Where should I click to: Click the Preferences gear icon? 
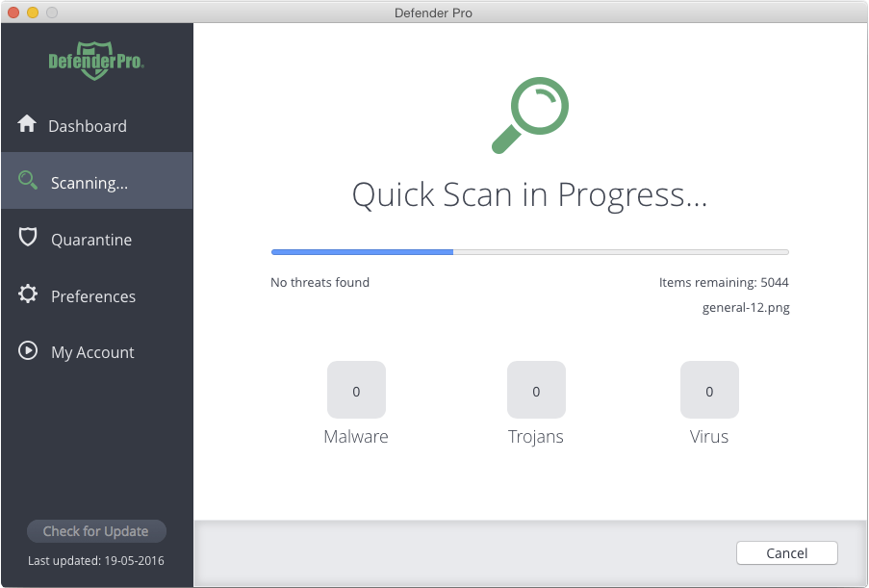coord(28,294)
